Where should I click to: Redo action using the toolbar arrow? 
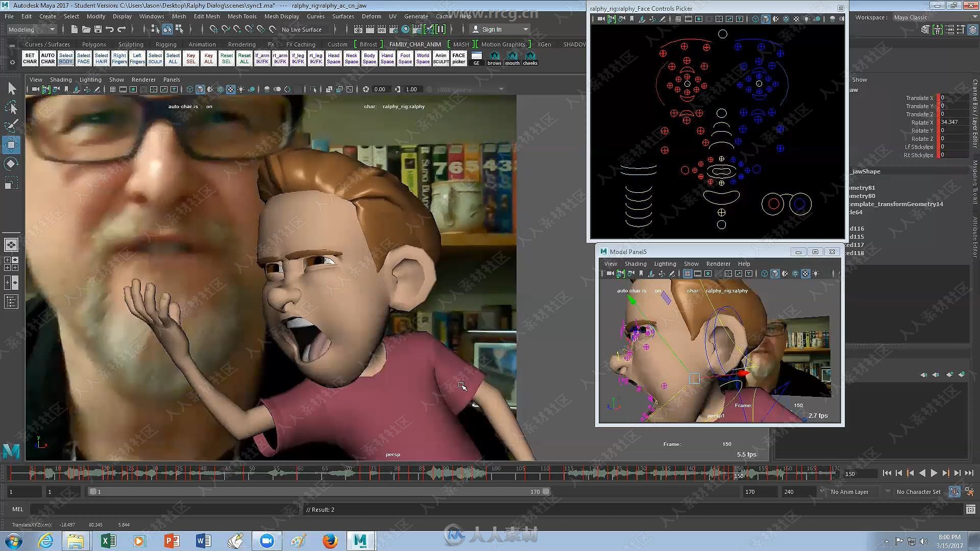click(x=121, y=30)
